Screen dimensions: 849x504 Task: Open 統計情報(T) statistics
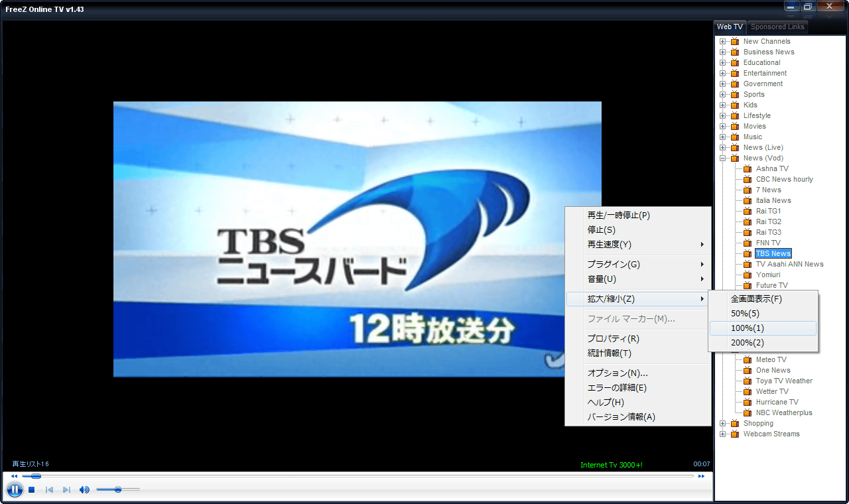point(637,353)
